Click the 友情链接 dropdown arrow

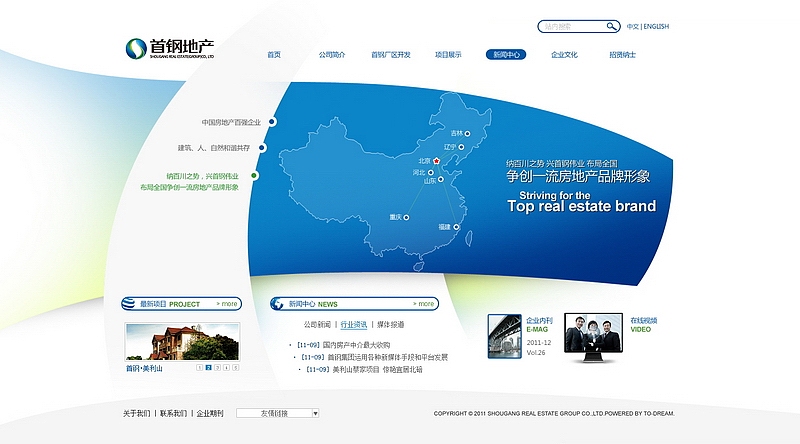(x=315, y=413)
